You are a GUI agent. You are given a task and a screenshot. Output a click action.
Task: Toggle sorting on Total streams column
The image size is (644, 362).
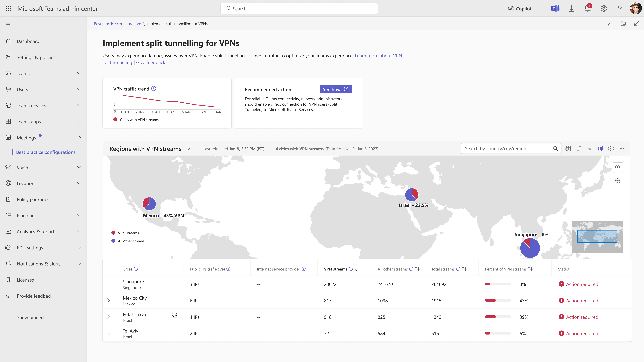pos(464,269)
